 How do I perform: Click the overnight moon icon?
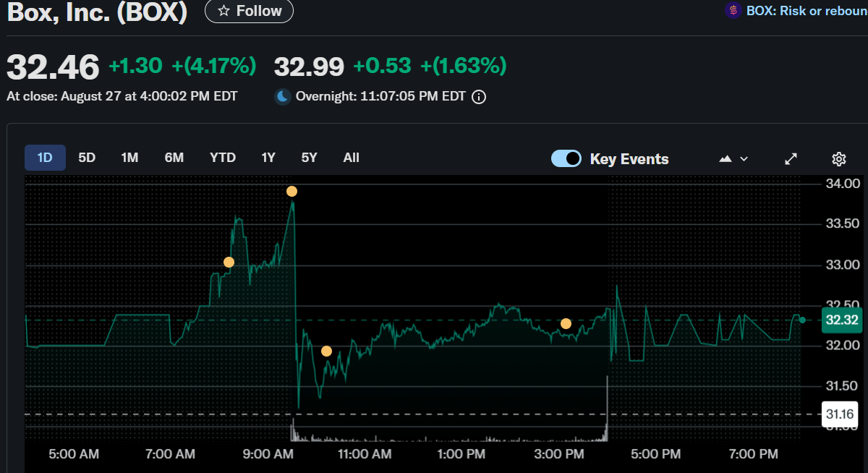coord(282,96)
